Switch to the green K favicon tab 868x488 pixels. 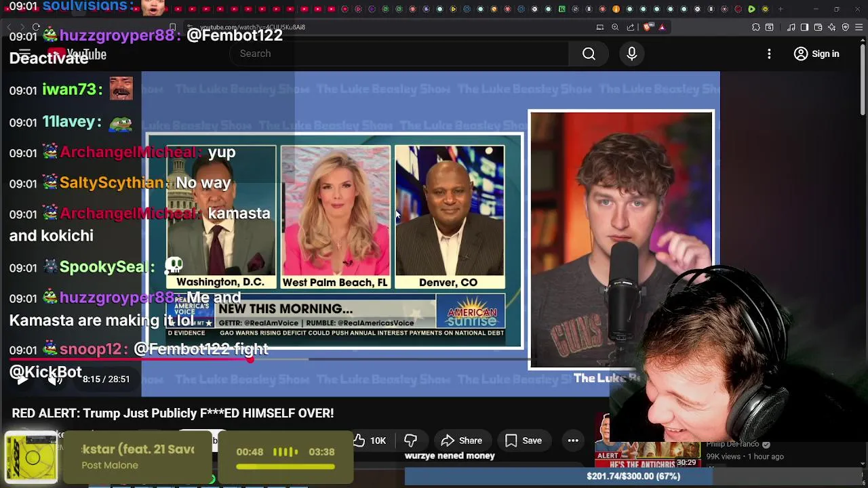click(x=561, y=9)
